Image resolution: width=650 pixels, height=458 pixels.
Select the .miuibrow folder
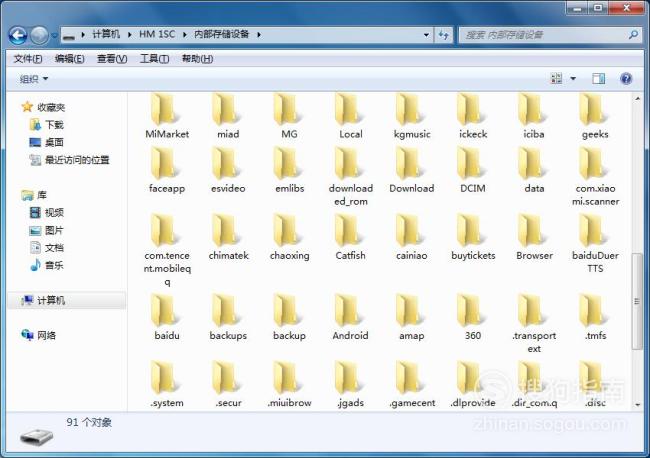[x=289, y=385]
